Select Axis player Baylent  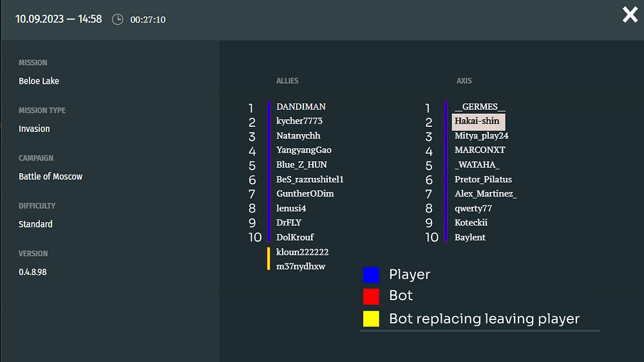click(470, 237)
